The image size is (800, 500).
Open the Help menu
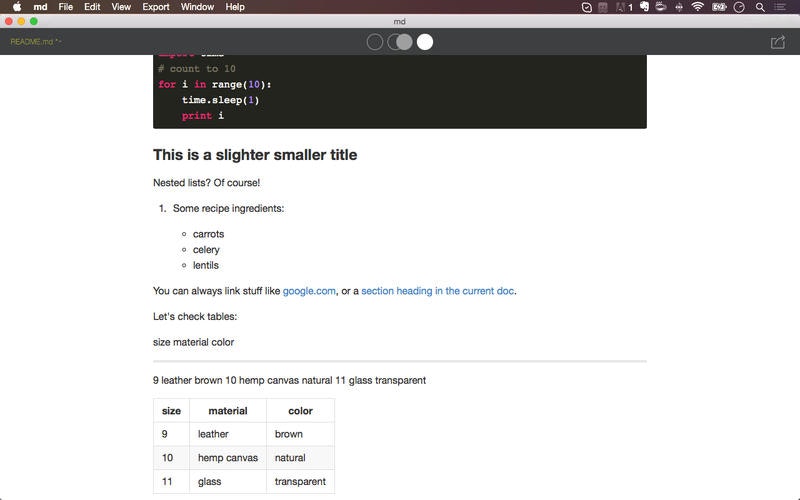tap(235, 7)
